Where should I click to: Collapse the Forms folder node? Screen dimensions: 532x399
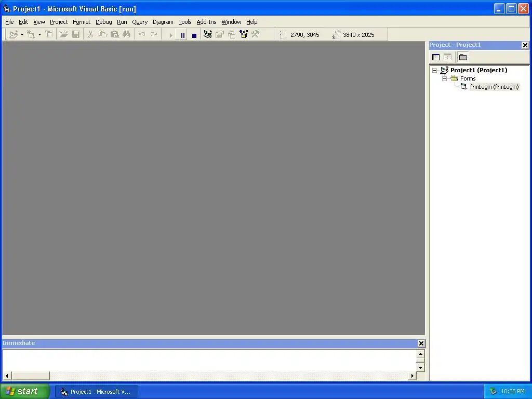445,79
